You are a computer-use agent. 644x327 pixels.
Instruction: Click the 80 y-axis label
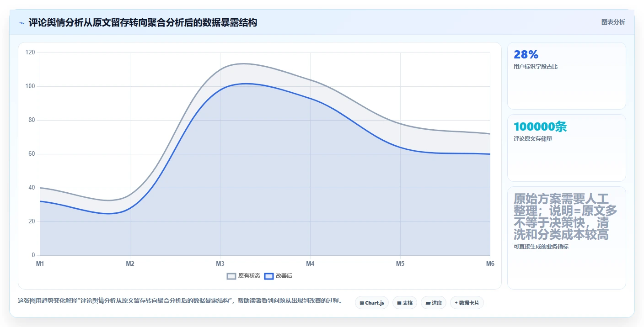[32, 120]
